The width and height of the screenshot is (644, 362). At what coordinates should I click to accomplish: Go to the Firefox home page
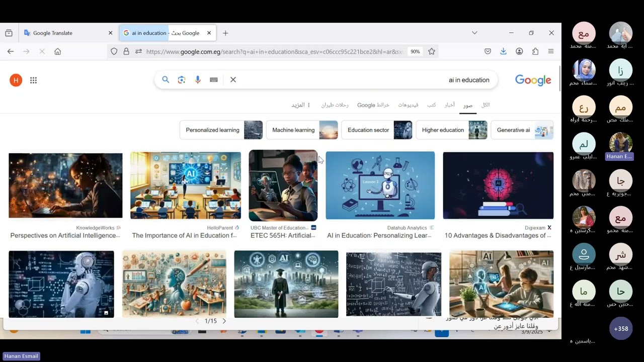coord(58,51)
